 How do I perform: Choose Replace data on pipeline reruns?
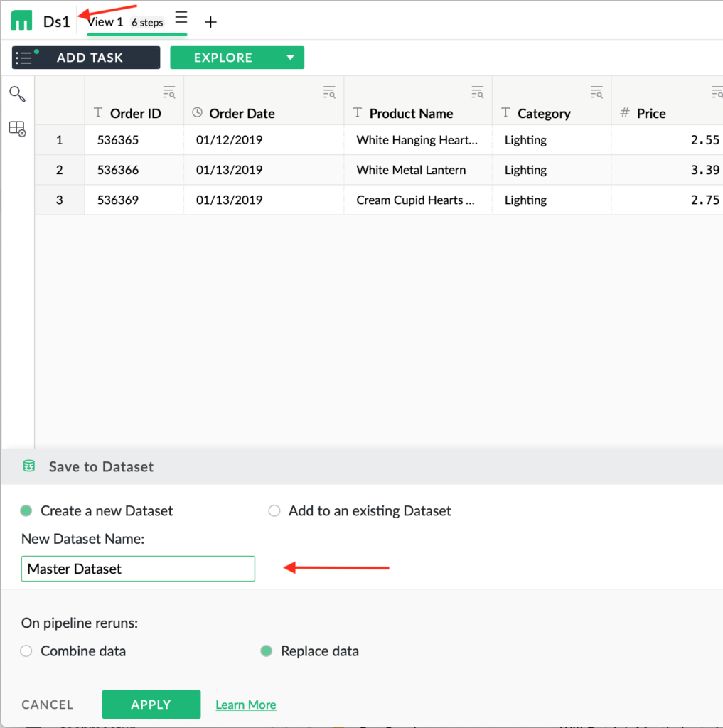point(267,651)
